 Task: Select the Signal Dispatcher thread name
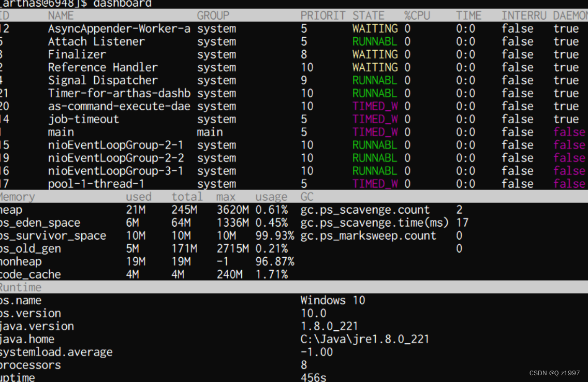[103, 81]
